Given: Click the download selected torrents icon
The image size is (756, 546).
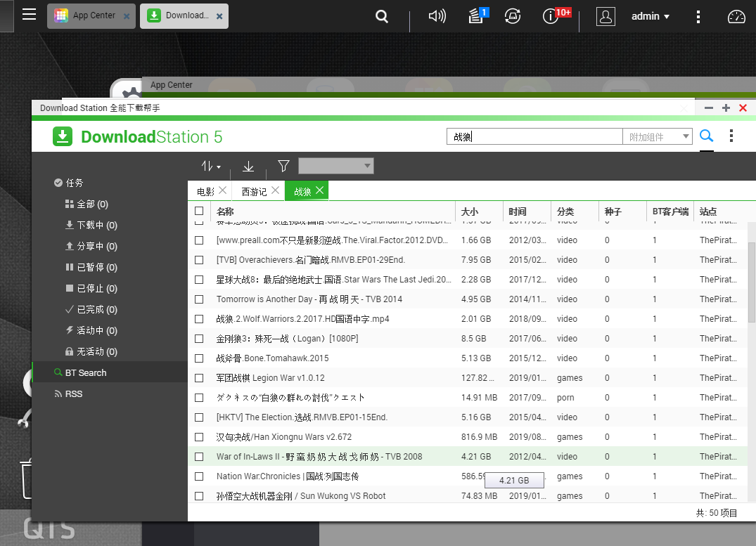Looking at the screenshot, I should 248,167.
